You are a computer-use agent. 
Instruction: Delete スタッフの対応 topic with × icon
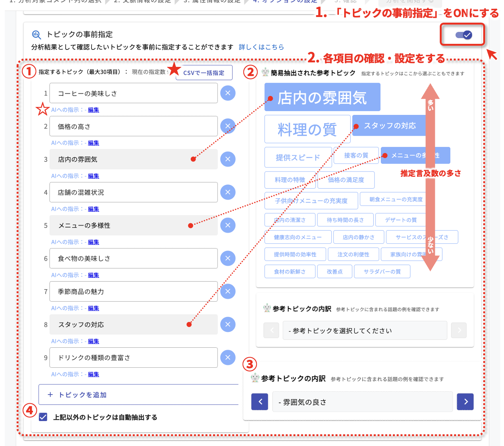click(x=228, y=324)
